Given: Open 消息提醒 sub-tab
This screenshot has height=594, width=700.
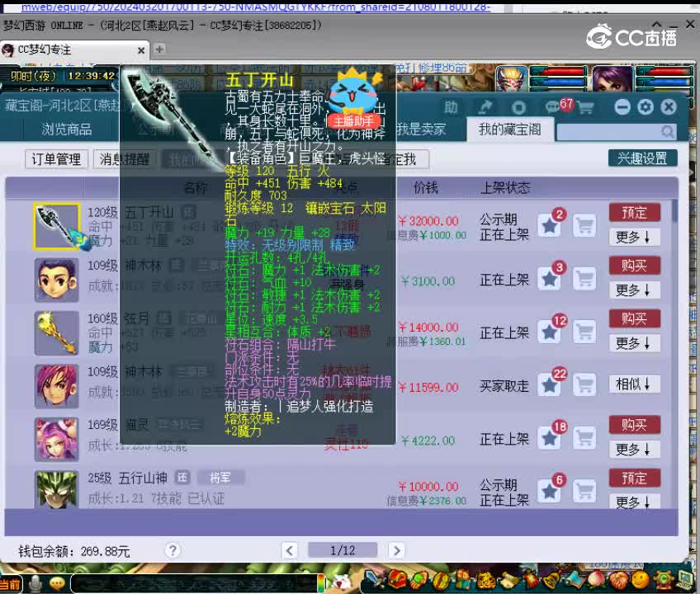Looking at the screenshot, I should 124,159.
